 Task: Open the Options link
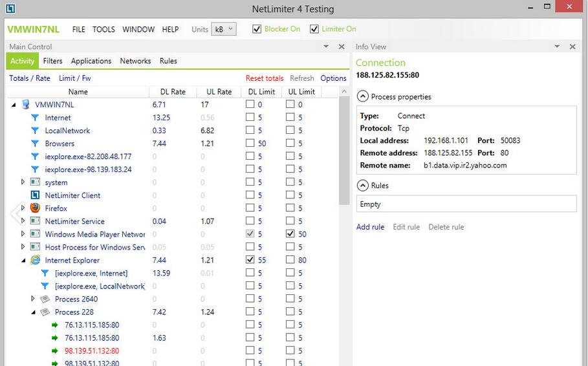333,78
